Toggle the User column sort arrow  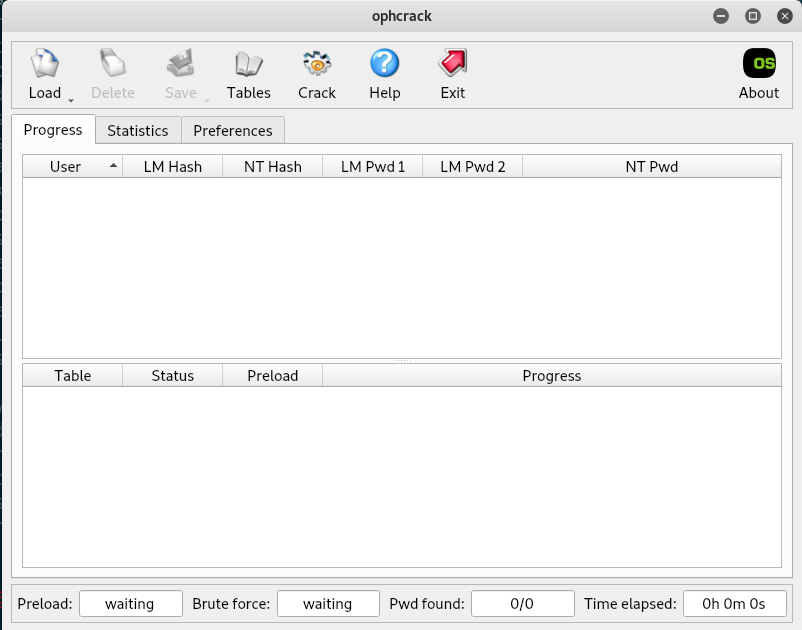pyautogui.click(x=114, y=166)
